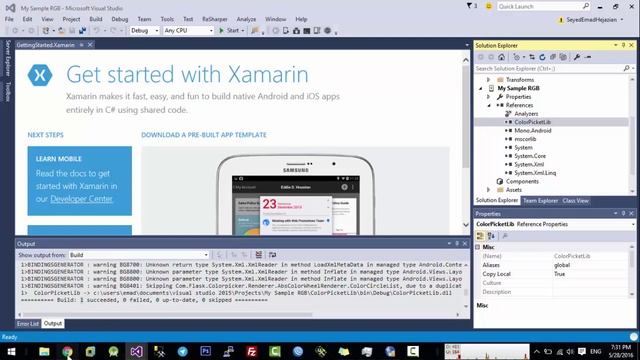
Task: Click SeyedEmadHejazian account name
Action: coord(591,20)
